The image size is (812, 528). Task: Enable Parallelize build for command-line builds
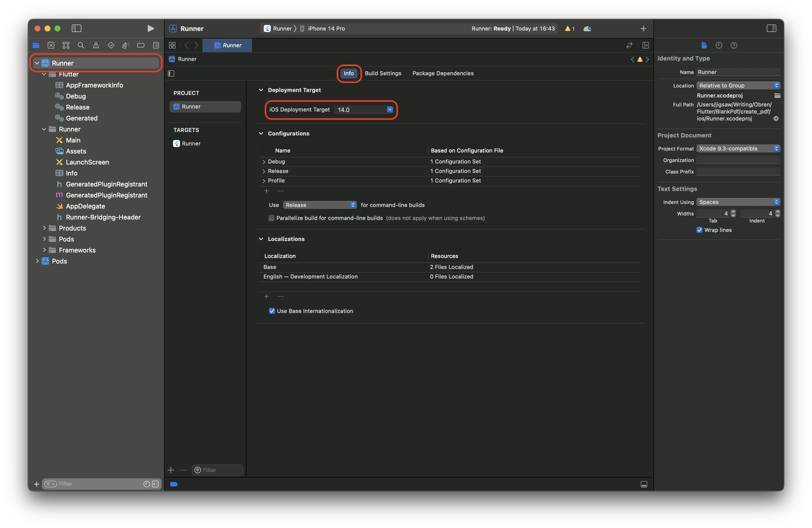tap(271, 218)
